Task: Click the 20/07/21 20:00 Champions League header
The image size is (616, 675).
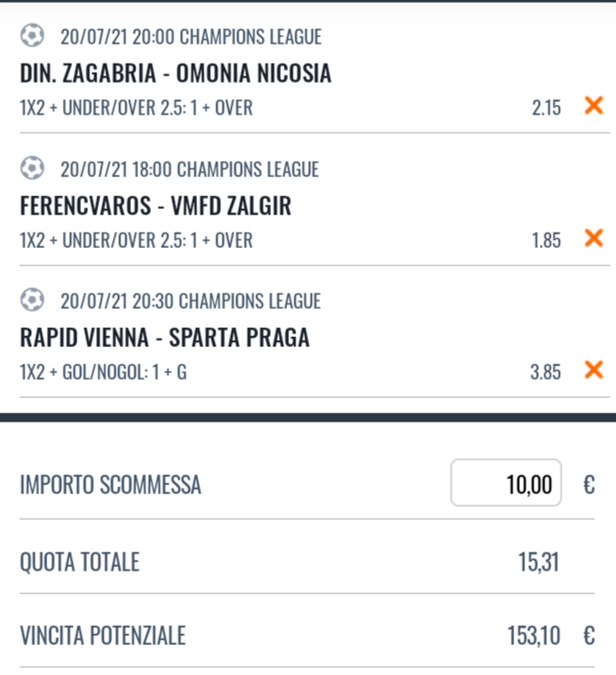Action: pyautogui.click(x=191, y=36)
